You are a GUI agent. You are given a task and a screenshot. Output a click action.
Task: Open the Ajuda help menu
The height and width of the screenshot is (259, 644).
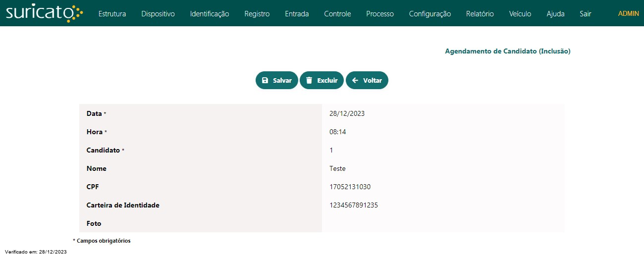click(x=555, y=14)
